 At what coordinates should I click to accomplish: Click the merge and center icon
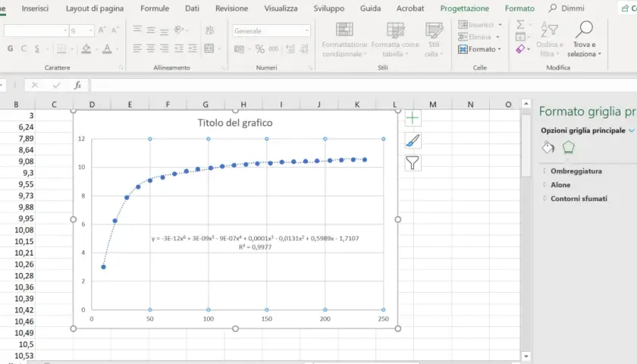pyautogui.click(x=209, y=49)
